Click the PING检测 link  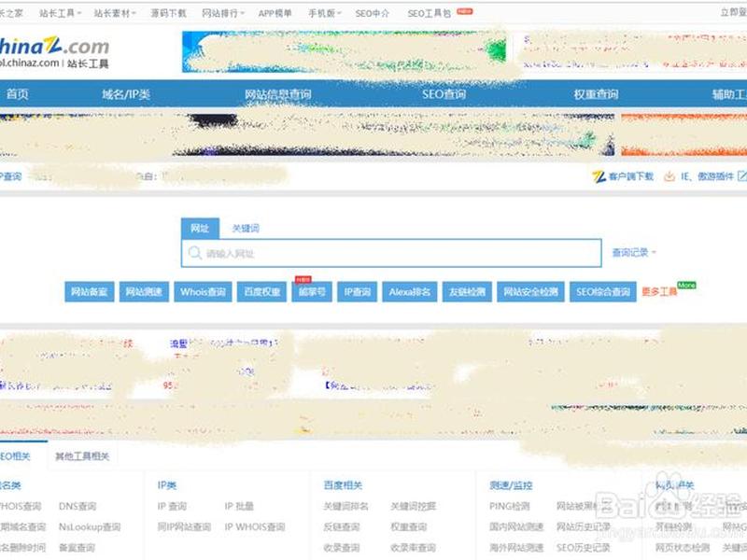pyautogui.click(x=509, y=506)
